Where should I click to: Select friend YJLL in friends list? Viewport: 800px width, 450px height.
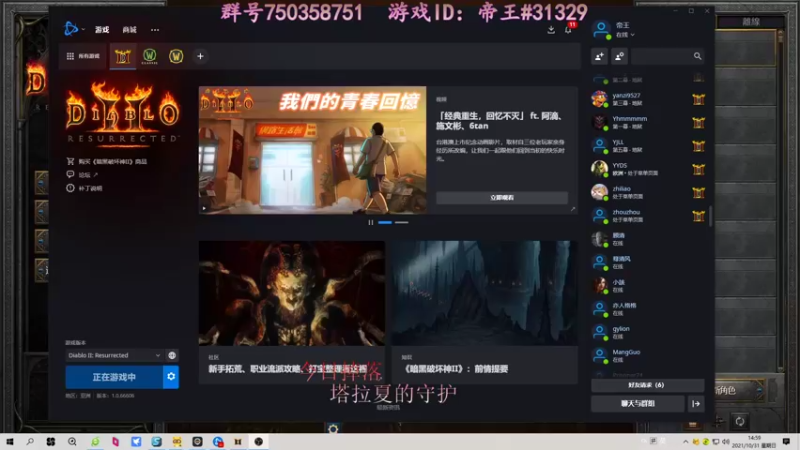tap(648, 146)
